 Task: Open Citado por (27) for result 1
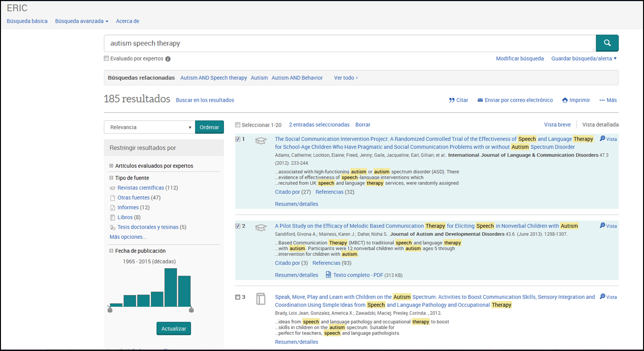click(293, 192)
